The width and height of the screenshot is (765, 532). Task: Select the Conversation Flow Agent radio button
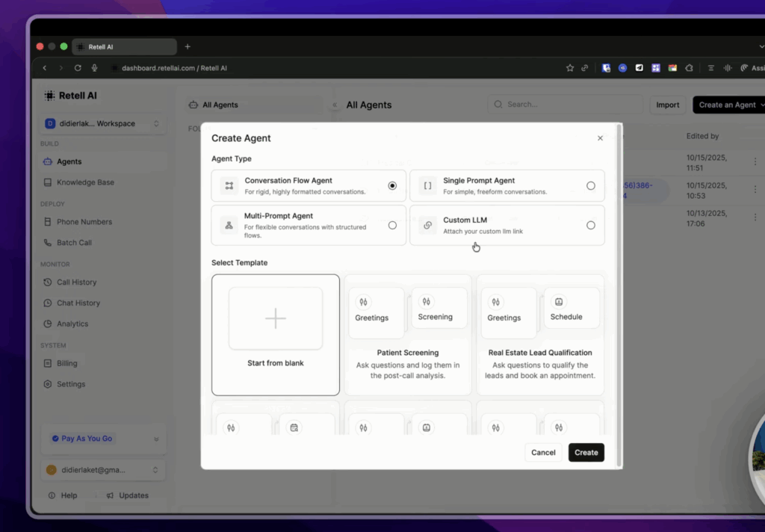coord(392,185)
